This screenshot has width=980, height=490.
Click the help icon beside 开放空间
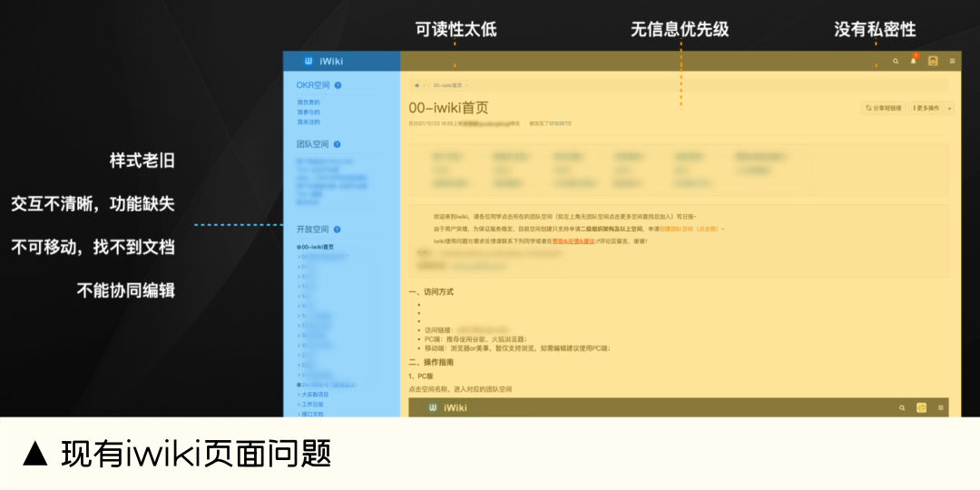(338, 230)
